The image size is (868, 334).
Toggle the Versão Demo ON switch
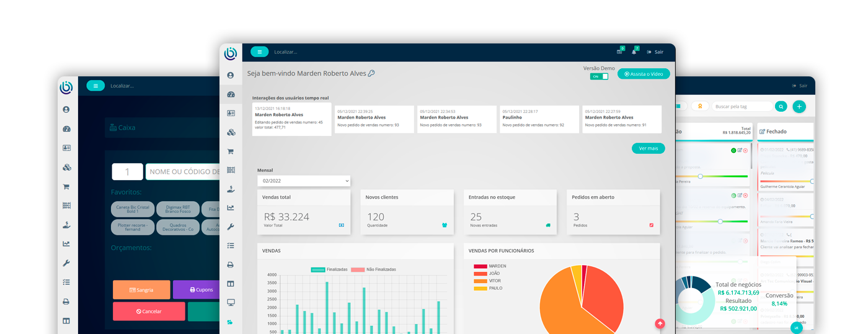point(599,76)
